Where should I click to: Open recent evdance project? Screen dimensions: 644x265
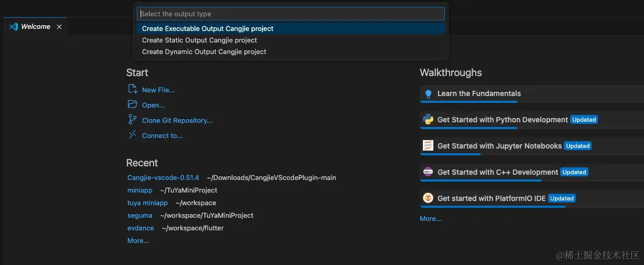(x=140, y=228)
